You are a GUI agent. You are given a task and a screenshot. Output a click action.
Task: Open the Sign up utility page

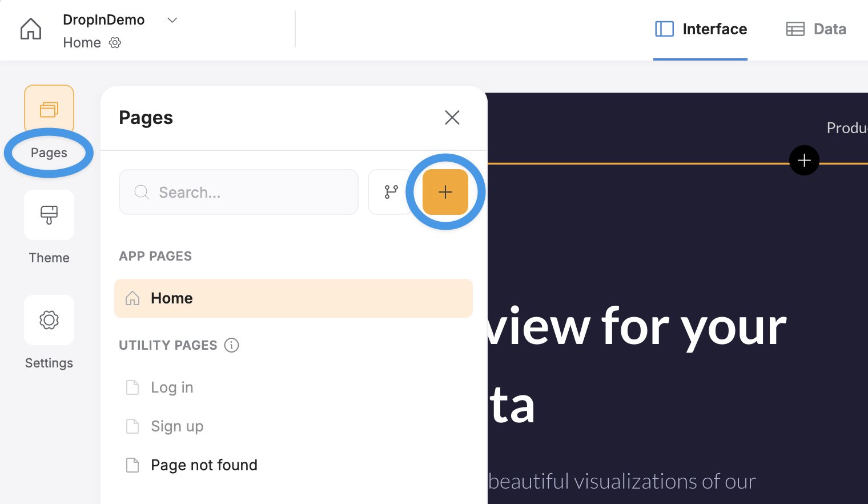pyautogui.click(x=177, y=426)
